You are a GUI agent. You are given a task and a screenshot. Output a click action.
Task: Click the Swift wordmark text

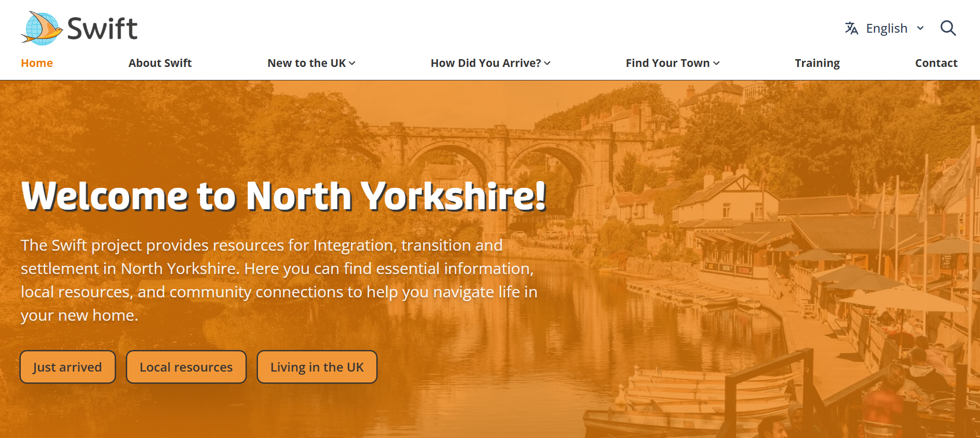(102, 29)
